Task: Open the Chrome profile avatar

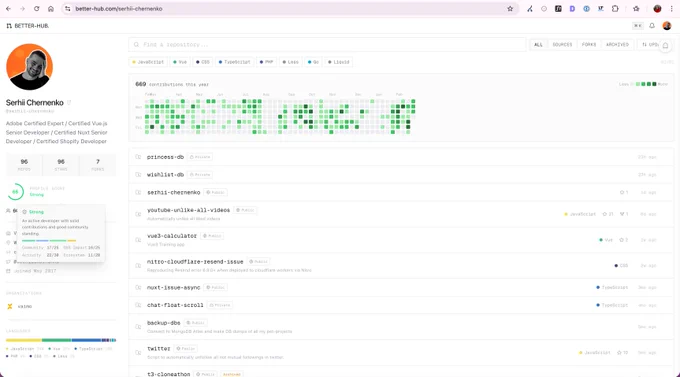Action: click(x=657, y=9)
